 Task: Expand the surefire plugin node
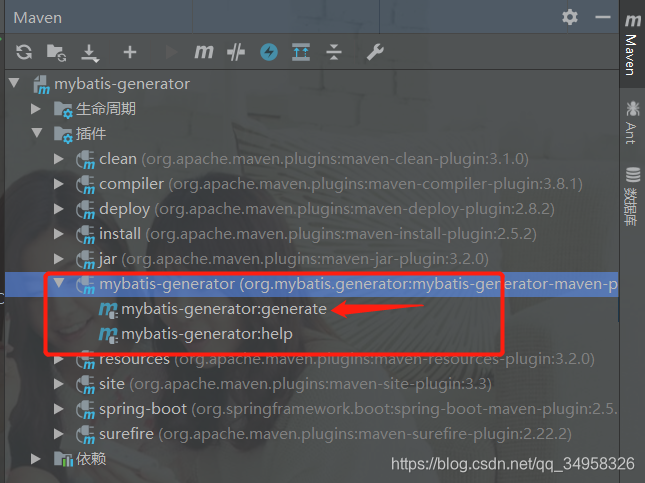pos(59,434)
